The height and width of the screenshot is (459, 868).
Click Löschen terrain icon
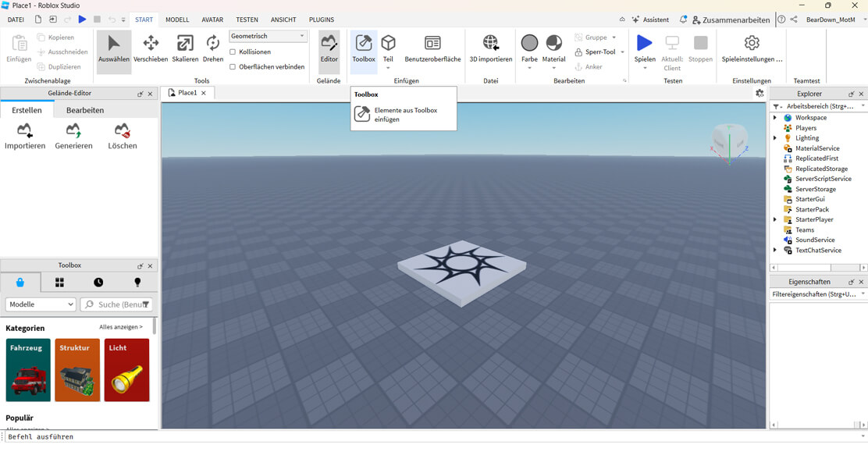(x=123, y=137)
